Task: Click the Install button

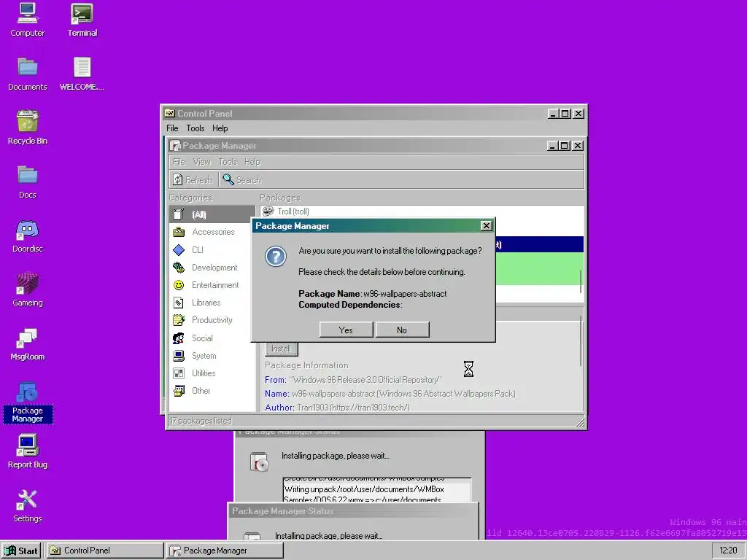Action: 281,349
